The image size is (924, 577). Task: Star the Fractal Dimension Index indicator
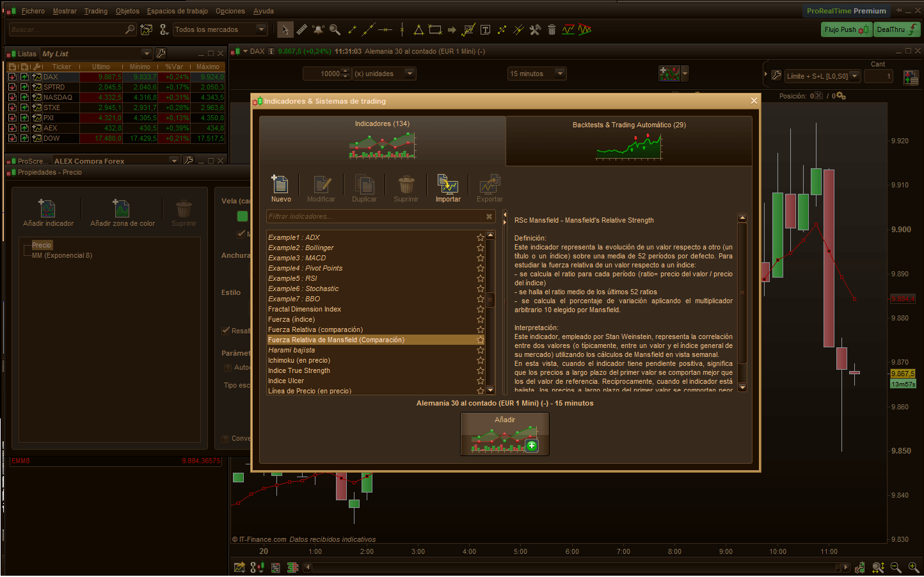tap(481, 309)
